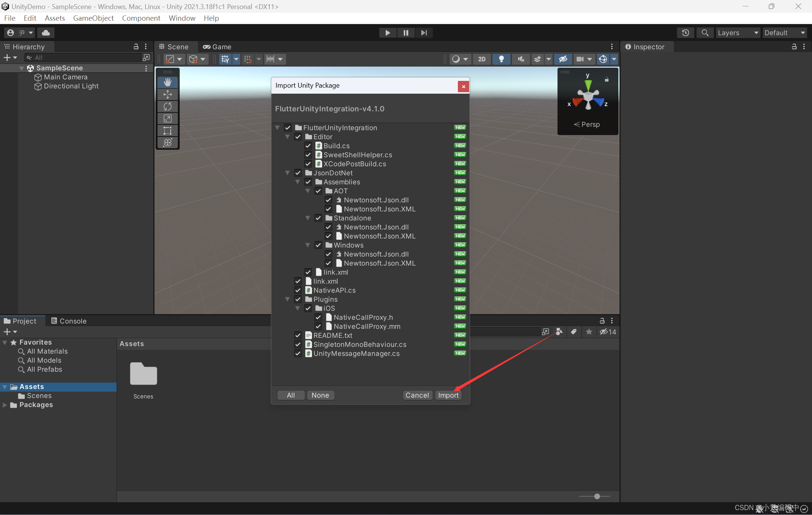Uncheck the SweetShellHelper.cs checkbox

click(x=308, y=155)
